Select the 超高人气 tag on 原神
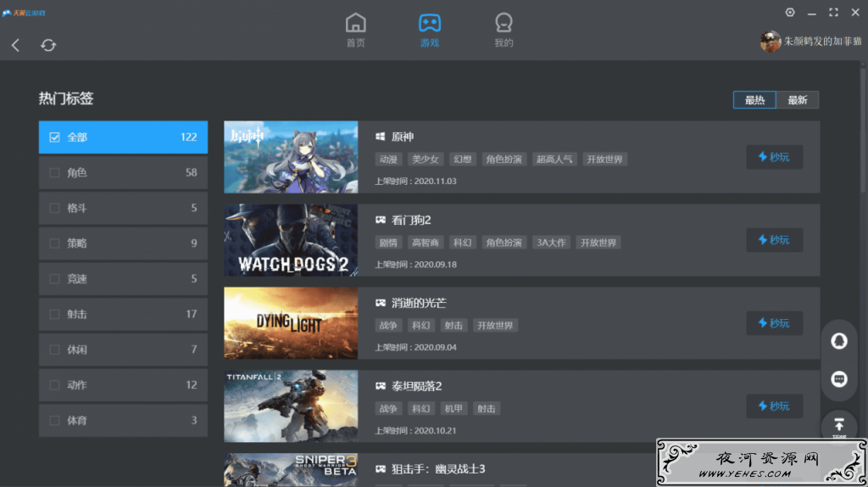Viewport: 868px width, 487px height. coord(554,160)
